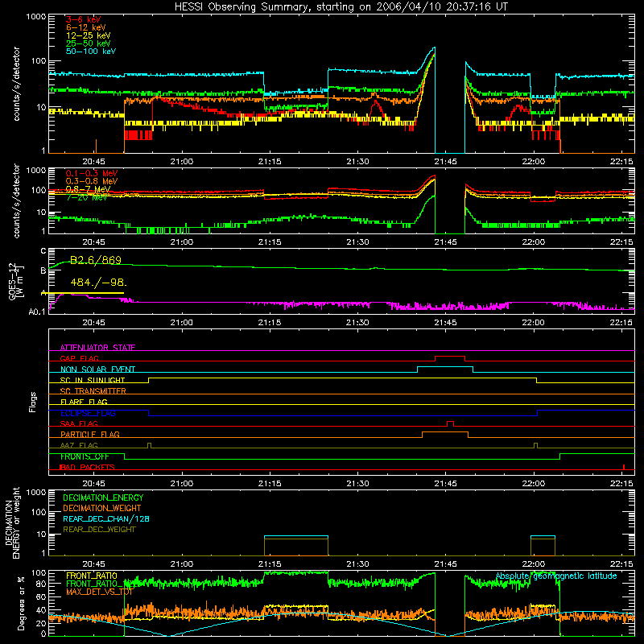
Task: Click the red BAD_PACKETS spike near 22:15
Action: coord(624,467)
